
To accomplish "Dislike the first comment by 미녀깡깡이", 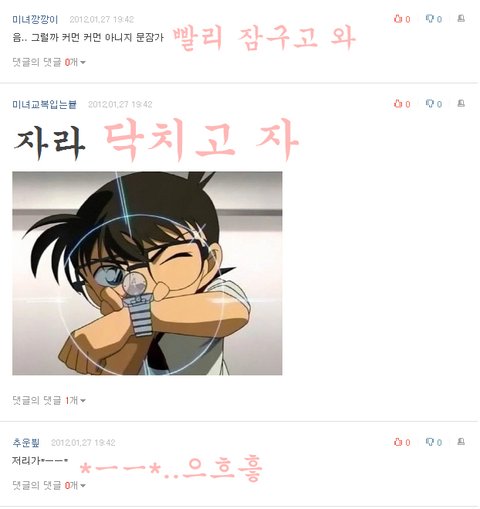I will point(433,19).
